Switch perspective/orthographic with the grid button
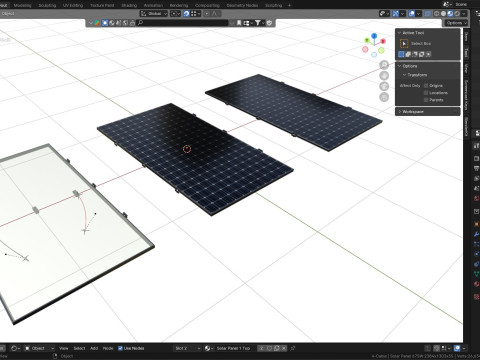480x360 pixels. click(384, 97)
